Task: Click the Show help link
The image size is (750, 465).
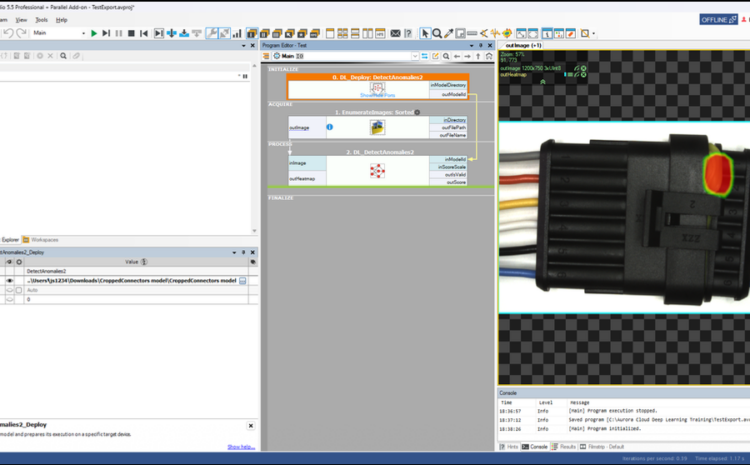Action: pyautogui.click(x=240, y=447)
